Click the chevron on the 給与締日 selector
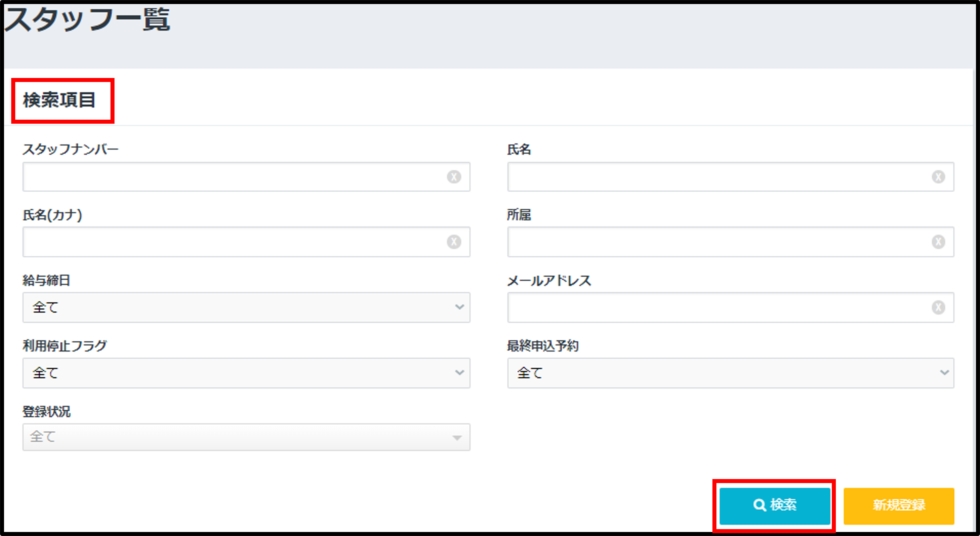This screenshot has height=536, width=980. [460, 307]
